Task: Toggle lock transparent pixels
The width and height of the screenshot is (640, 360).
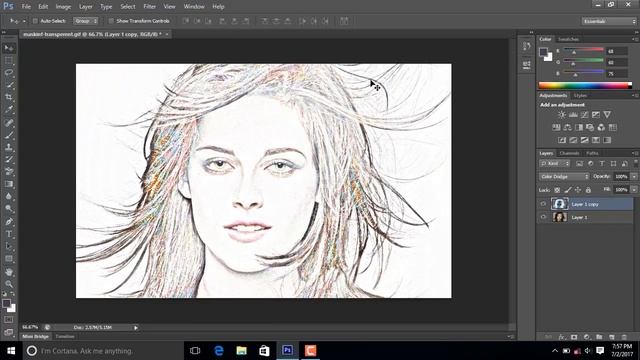Action: click(557, 190)
